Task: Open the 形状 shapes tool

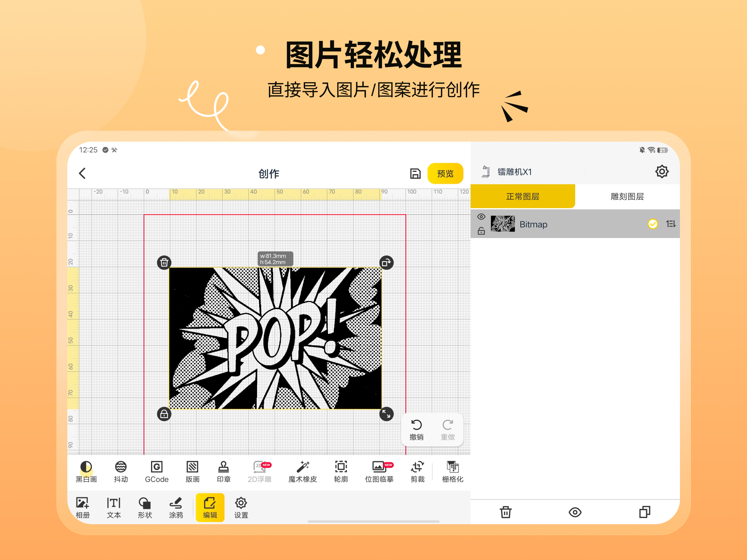Action: (145, 508)
